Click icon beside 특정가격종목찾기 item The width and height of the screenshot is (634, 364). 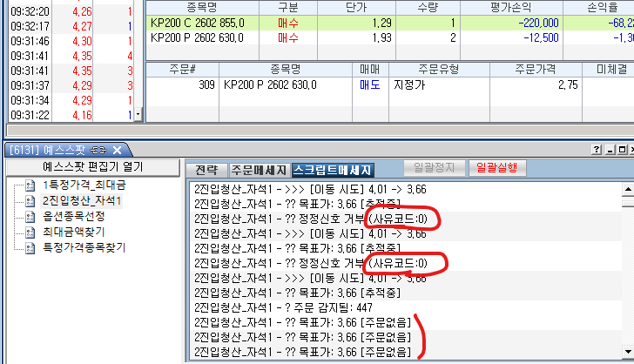click(31, 248)
